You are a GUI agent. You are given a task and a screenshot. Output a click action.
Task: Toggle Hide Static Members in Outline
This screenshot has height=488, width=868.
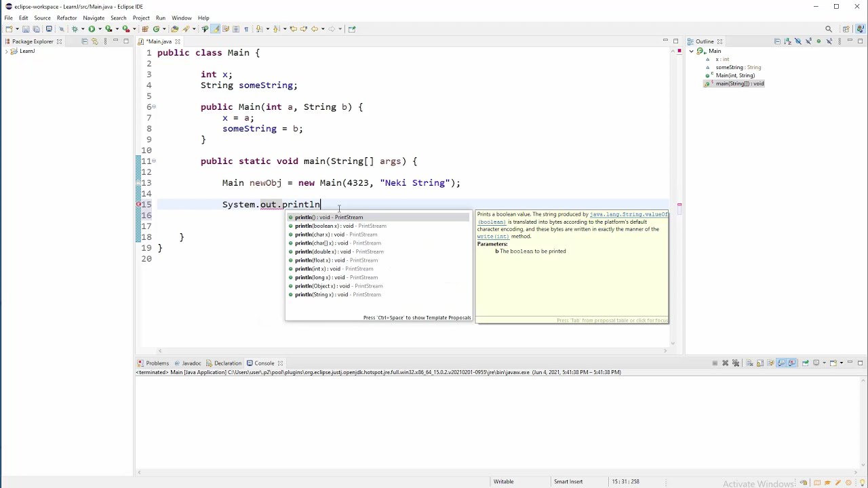pos(808,41)
